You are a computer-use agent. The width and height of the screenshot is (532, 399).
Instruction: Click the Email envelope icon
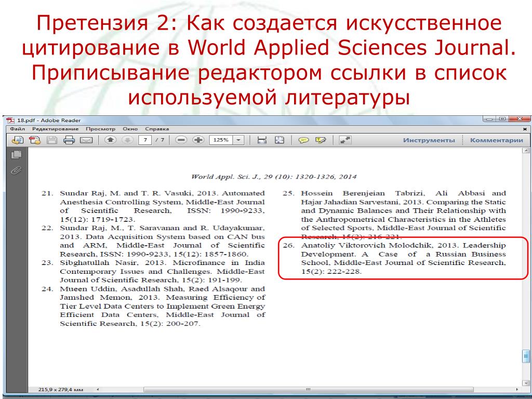86,140
